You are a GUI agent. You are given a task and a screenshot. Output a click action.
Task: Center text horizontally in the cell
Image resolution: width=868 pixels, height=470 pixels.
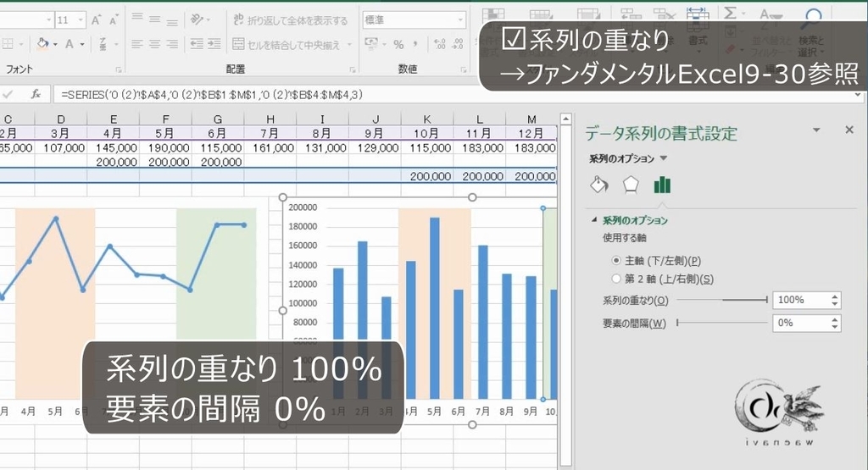click(155, 44)
